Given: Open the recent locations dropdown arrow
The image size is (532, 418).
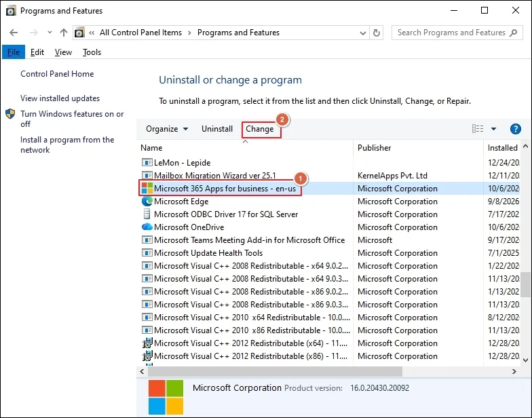Looking at the screenshot, I should point(50,33).
